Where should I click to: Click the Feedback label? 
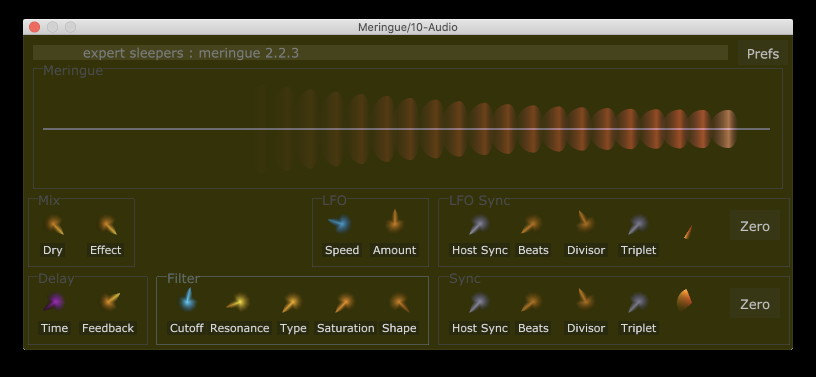108,328
